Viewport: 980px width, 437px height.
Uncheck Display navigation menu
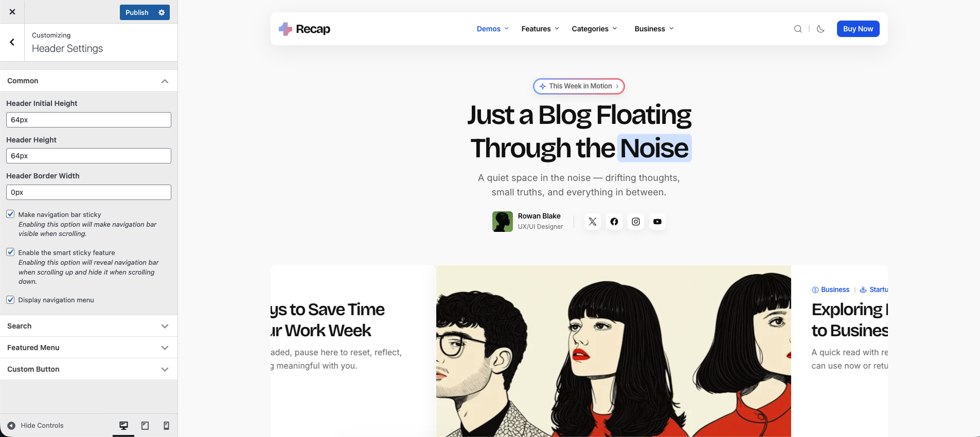[10, 300]
